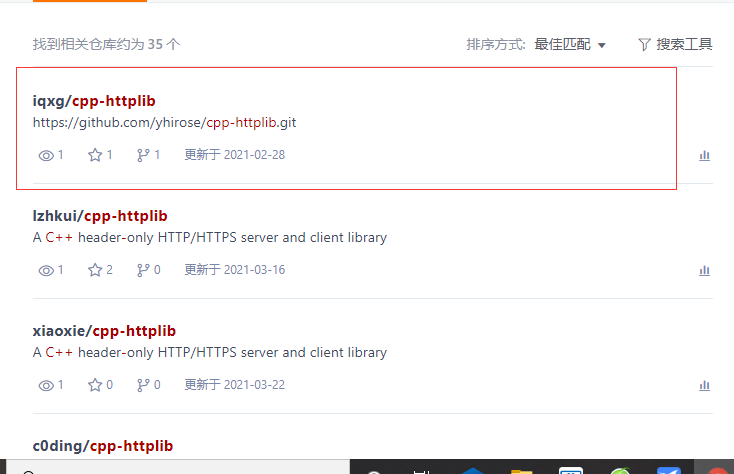This screenshot has width=734, height=474.
Task: Click the lzhkui description 'A C++ header-only HTTP/HTTPS' text
Action: (210, 238)
